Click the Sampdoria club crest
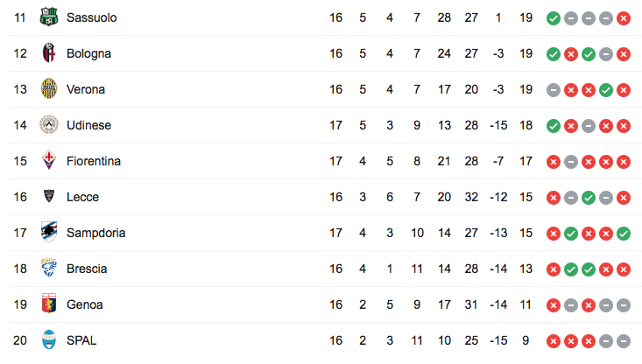The height and width of the screenshot is (364, 642). 49,233
